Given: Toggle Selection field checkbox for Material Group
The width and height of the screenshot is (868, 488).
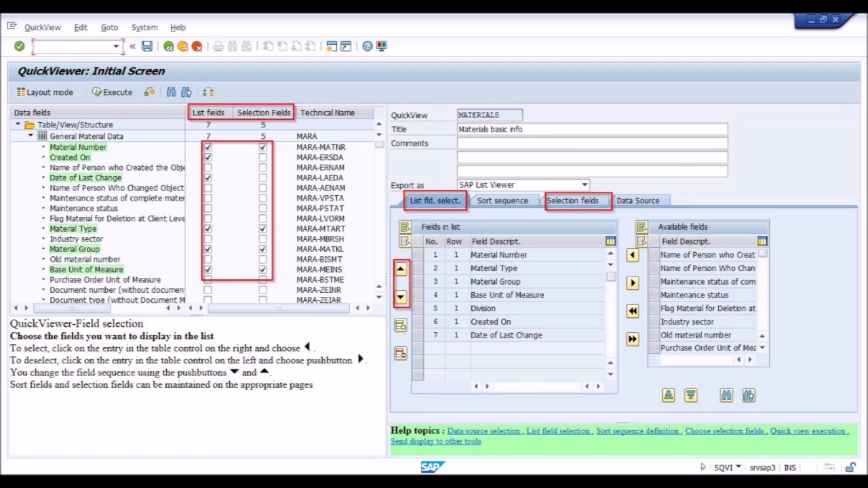Looking at the screenshot, I should point(262,249).
